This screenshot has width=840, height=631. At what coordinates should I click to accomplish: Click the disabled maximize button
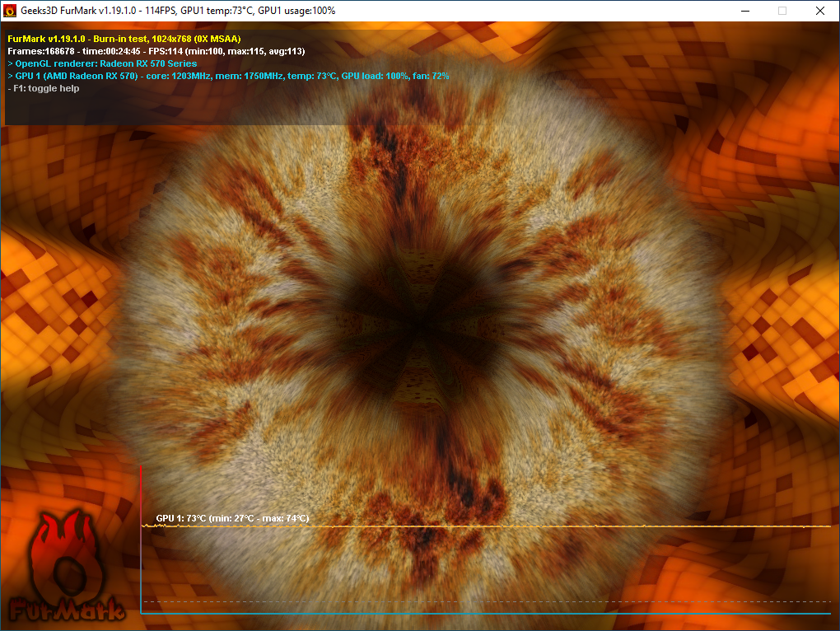782,11
